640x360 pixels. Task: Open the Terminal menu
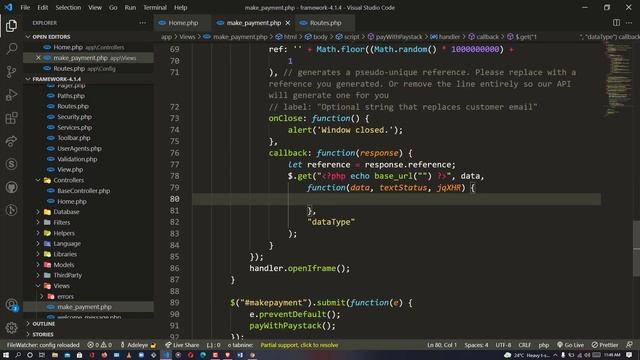155,7
